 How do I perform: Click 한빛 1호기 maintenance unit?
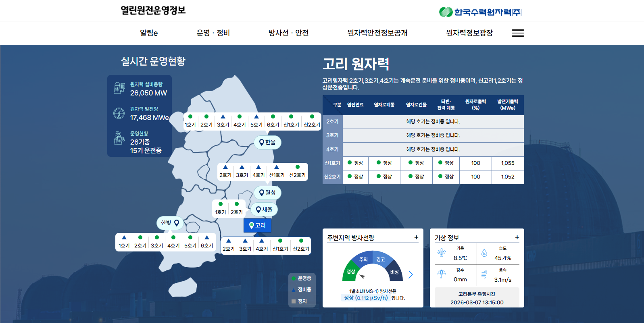point(124,242)
